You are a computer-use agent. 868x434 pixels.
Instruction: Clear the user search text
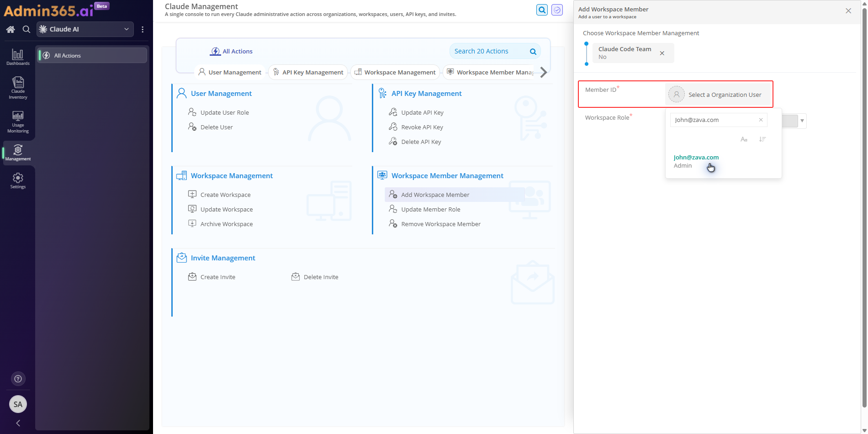(761, 120)
